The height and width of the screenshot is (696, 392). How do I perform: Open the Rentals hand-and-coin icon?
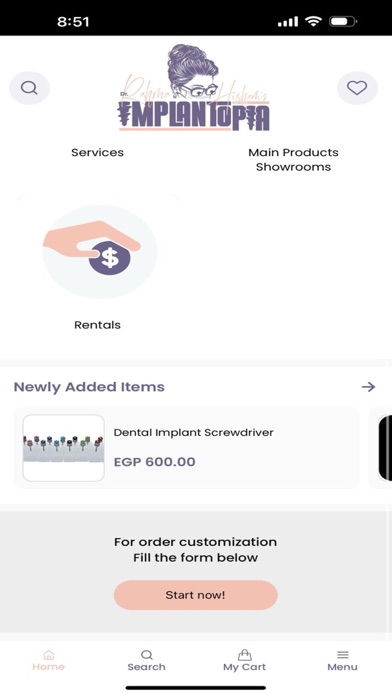point(100,252)
